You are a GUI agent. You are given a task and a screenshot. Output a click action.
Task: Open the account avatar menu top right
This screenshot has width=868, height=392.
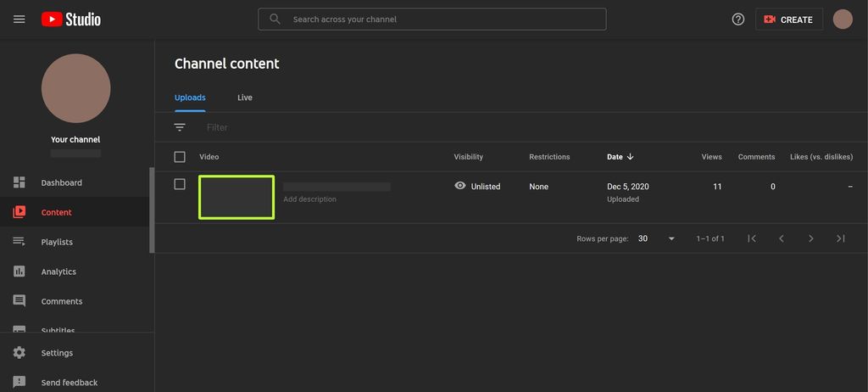tap(843, 19)
